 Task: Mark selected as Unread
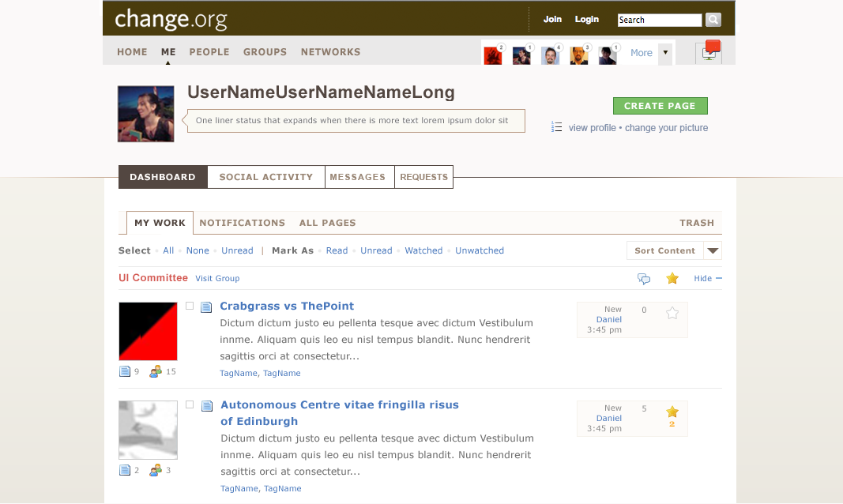click(x=376, y=250)
